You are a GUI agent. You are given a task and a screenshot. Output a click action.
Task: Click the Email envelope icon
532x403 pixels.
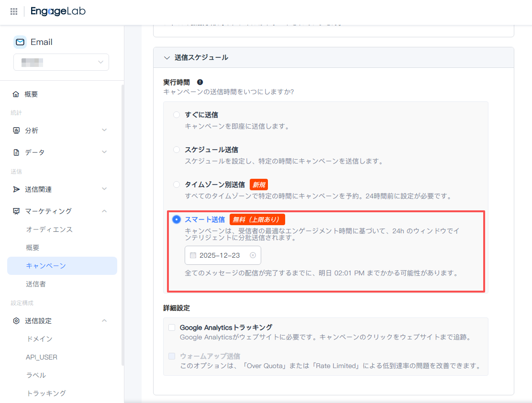(x=20, y=42)
